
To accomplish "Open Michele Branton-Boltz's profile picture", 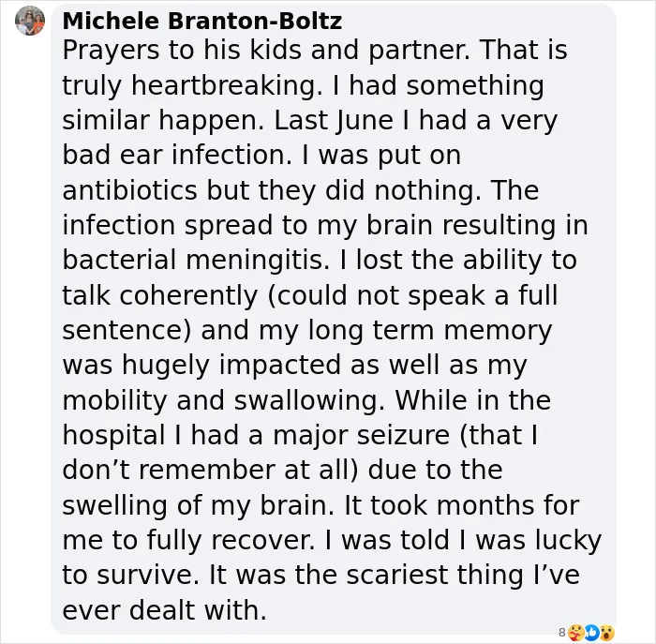I will click(30, 21).
